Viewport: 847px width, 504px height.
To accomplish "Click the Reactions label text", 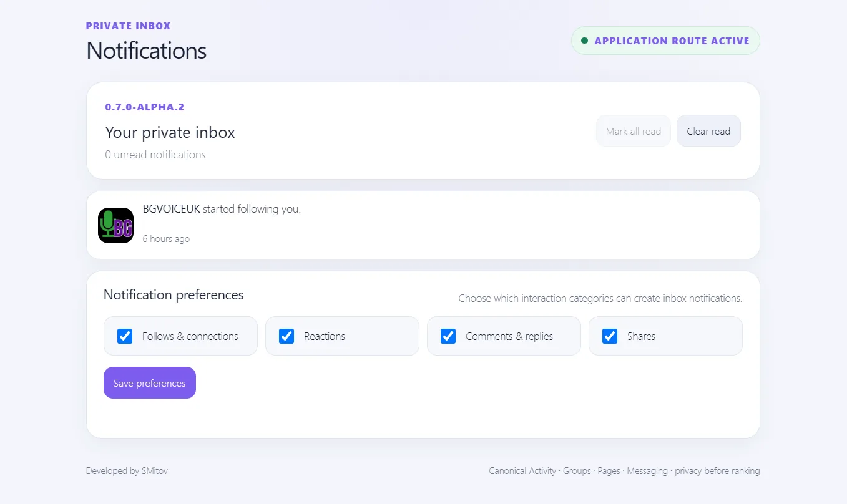I will pyautogui.click(x=325, y=336).
